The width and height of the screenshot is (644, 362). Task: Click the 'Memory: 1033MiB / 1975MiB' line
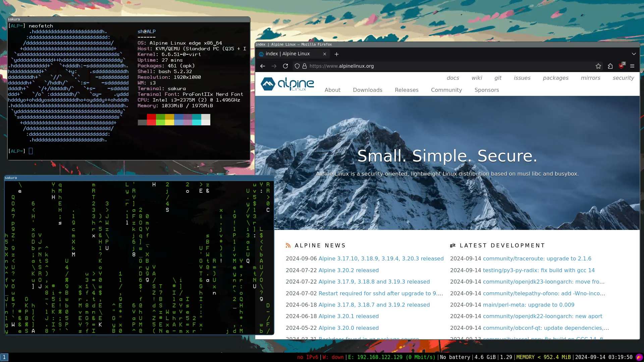[175, 106]
